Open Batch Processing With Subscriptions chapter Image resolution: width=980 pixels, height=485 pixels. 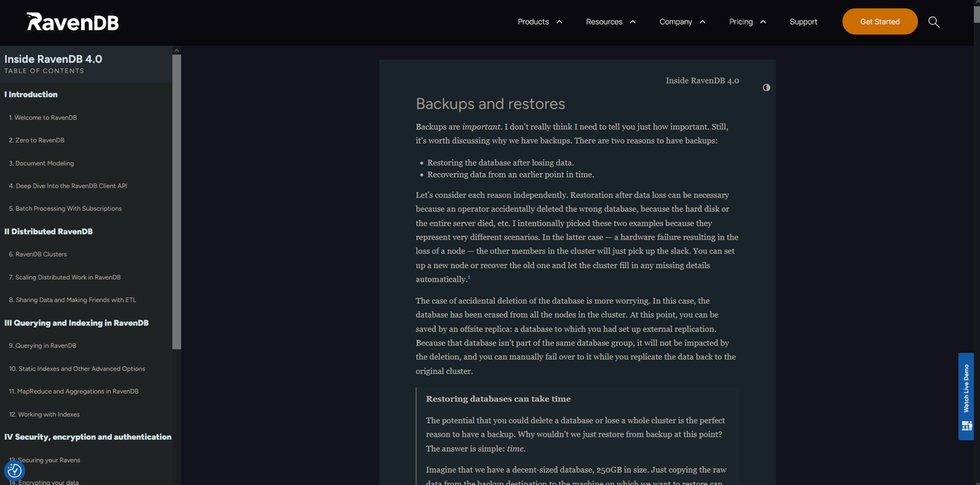pyautogui.click(x=65, y=208)
